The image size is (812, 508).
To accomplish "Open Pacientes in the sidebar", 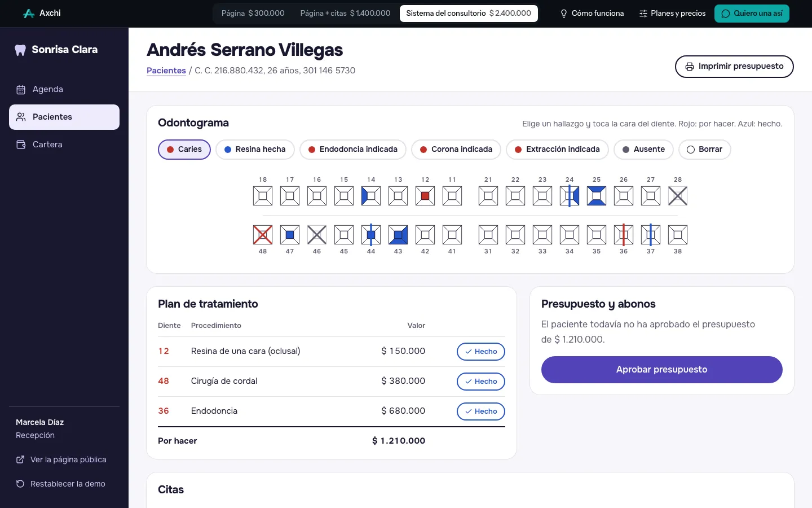I will [x=64, y=117].
